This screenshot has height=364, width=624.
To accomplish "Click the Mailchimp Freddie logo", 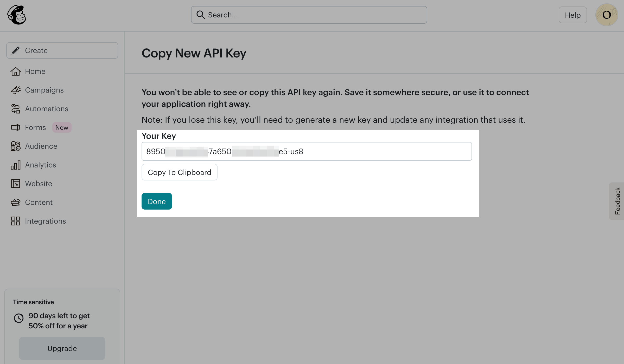I will (x=17, y=15).
